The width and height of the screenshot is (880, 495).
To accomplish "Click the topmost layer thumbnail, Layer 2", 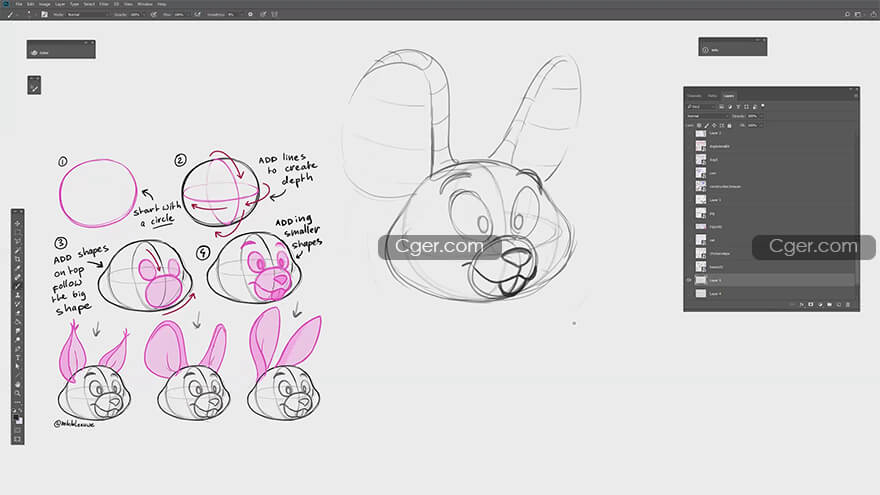I will coord(701,133).
